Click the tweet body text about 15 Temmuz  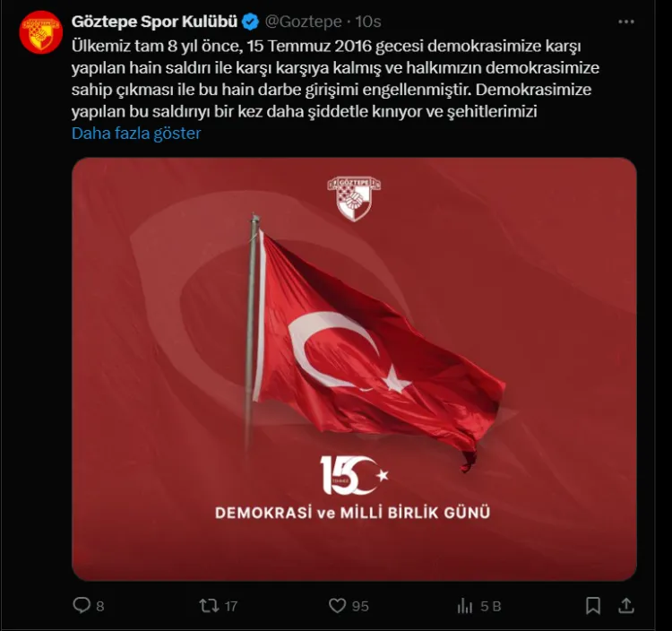pos(335,79)
